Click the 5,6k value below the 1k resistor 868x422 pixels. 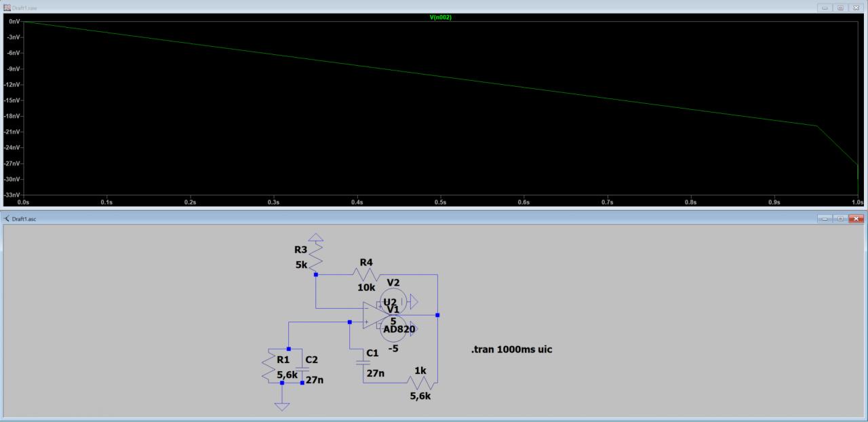click(420, 396)
